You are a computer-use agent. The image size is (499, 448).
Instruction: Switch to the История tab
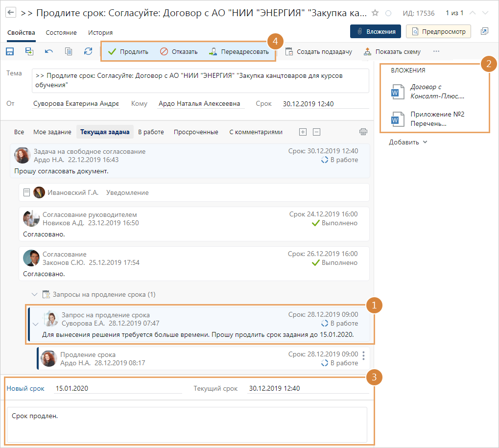click(x=100, y=33)
